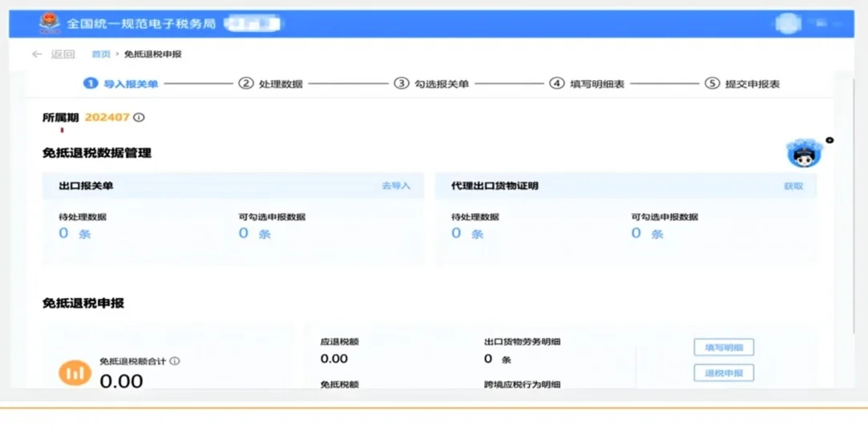The image size is (868, 446).
Task: Click the user avatar in header
Action: [789, 24]
